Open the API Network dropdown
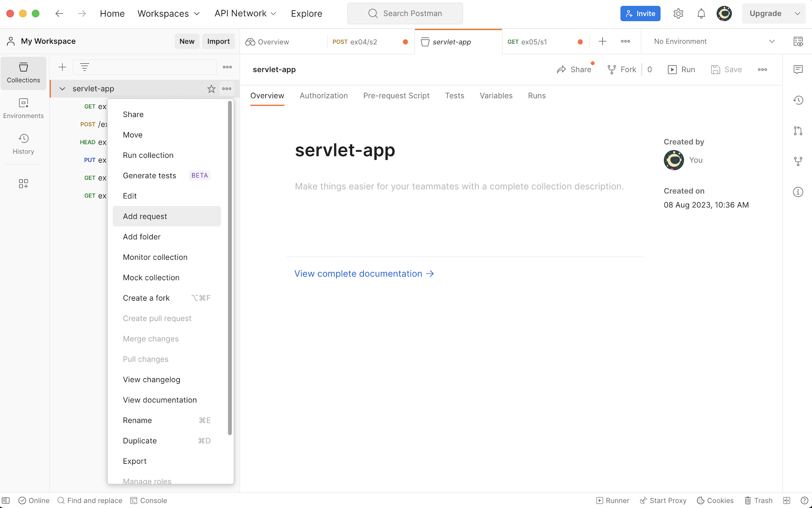This screenshot has height=508, width=812. click(x=245, y=13)
